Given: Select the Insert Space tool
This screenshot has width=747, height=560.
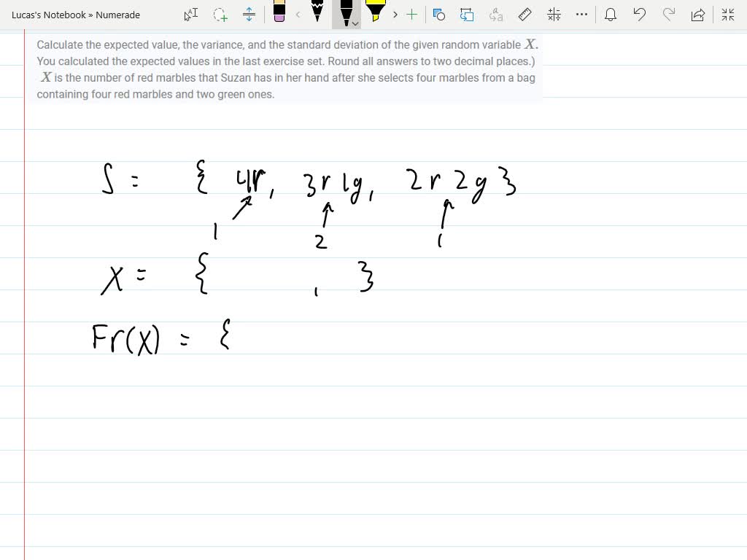Looking at the screenshot, I should (249, 15).
